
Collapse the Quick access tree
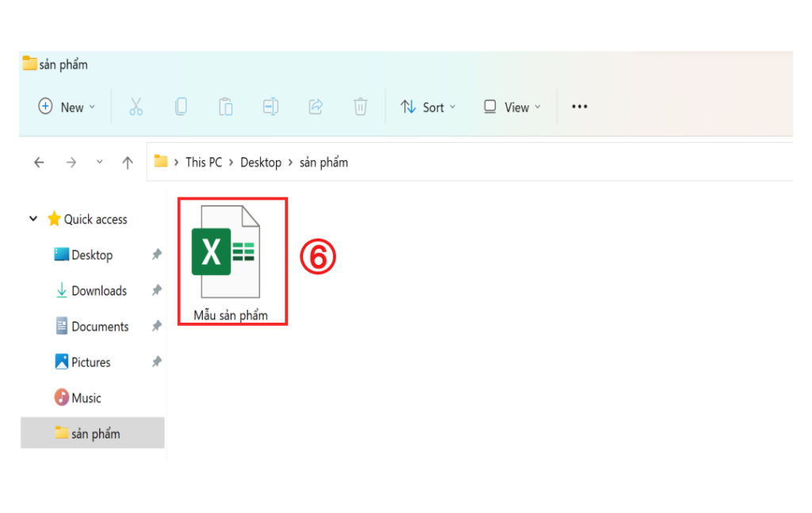pyautogui.click(x=33, y=219)
